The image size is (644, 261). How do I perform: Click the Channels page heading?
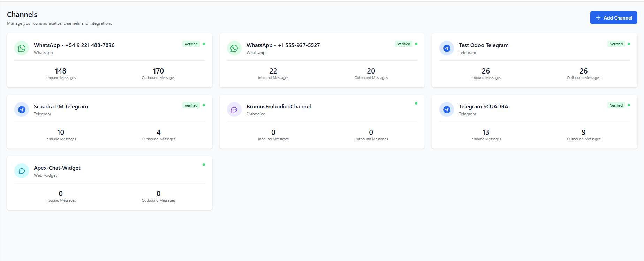pyautogui.click(x=22, y=15)
